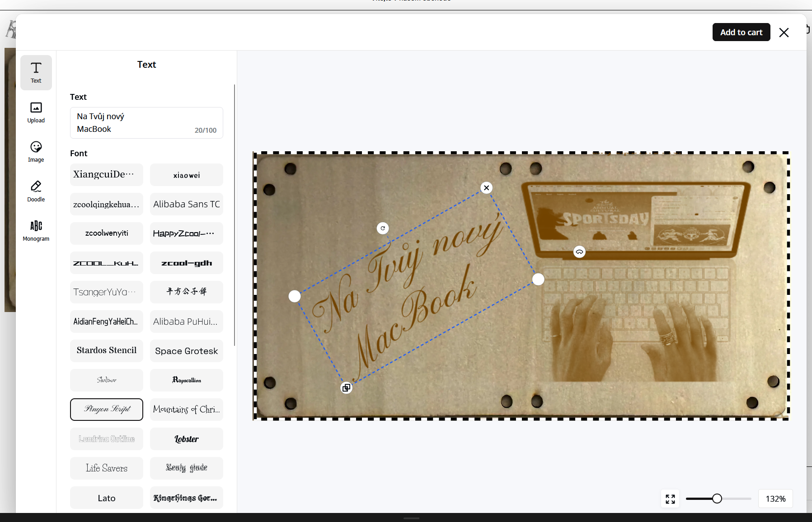Delete the selected text box via X handle
This screenshot has height=522, width=812.
[x=486, y=188]
